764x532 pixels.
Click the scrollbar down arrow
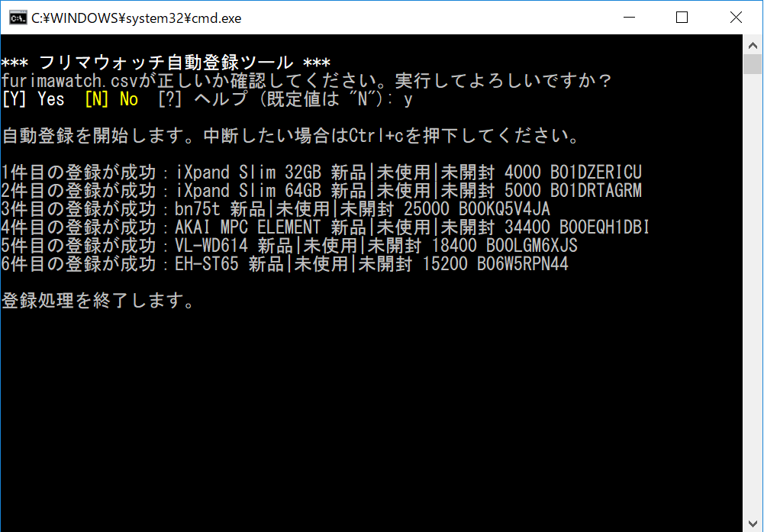coord(753,523)
